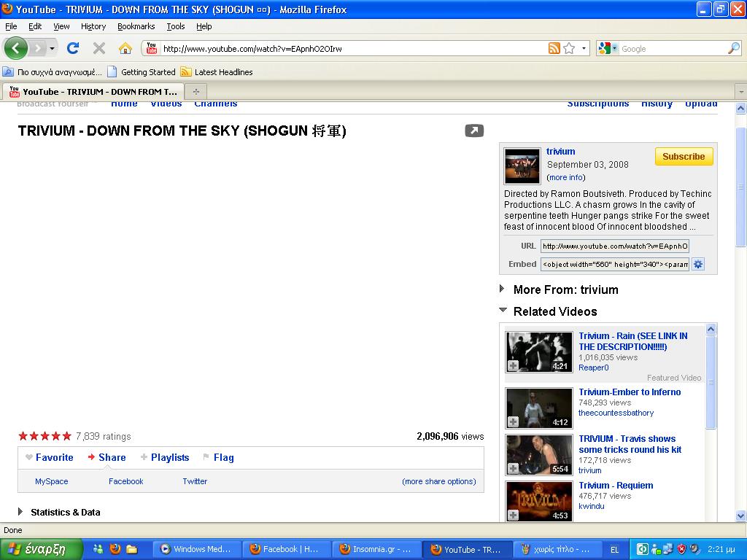The height and width of the screenshot is (560, 747).
Task: Launch Firefox from quick launch icon
Action: tap(115, 549)
